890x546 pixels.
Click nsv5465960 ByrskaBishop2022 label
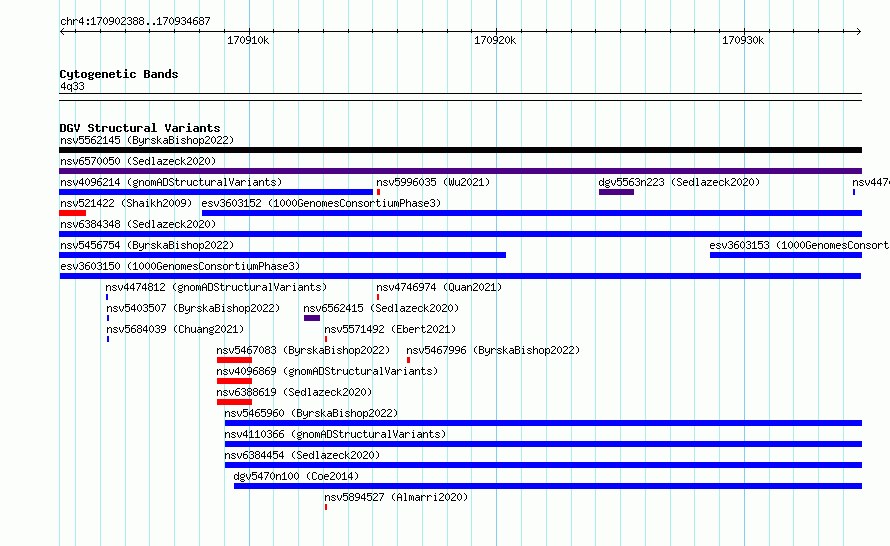311,413
